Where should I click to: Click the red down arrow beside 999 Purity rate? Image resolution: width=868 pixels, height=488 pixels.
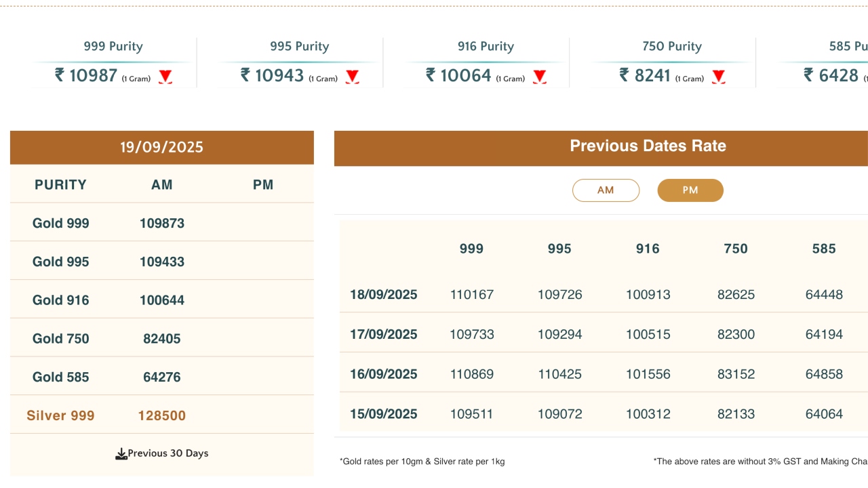pos(165,77)
